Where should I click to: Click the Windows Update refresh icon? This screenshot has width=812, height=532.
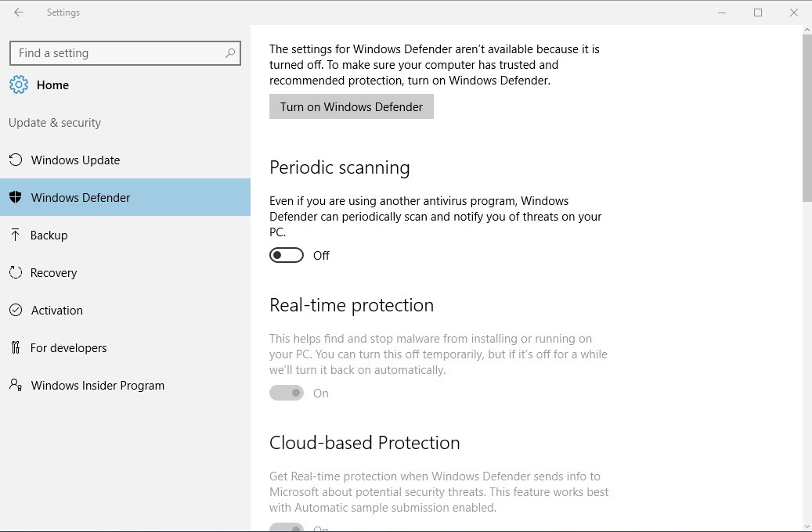tap(16, 160)
